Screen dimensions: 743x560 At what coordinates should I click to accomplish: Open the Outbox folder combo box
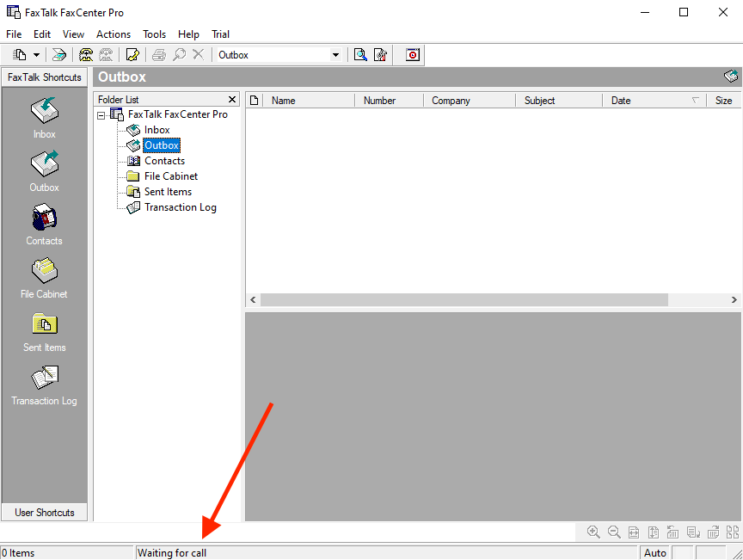point(279,55)
